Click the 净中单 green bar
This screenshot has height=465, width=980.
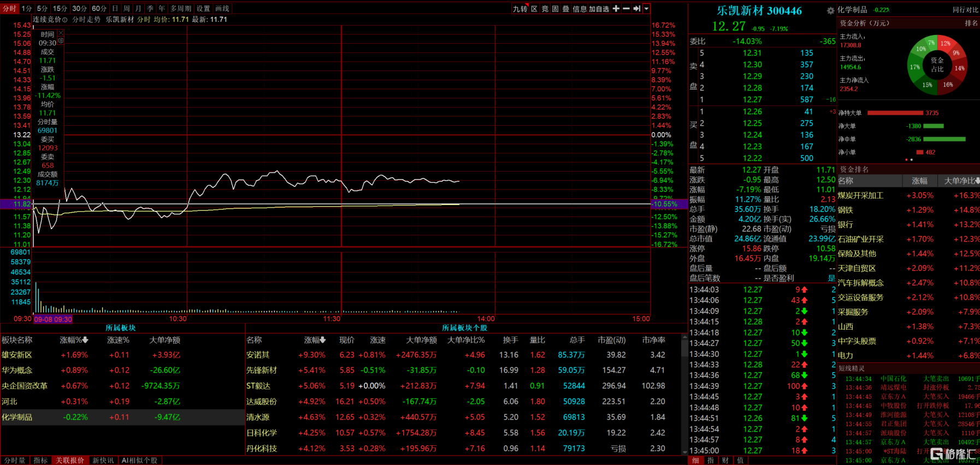point(944,139)
